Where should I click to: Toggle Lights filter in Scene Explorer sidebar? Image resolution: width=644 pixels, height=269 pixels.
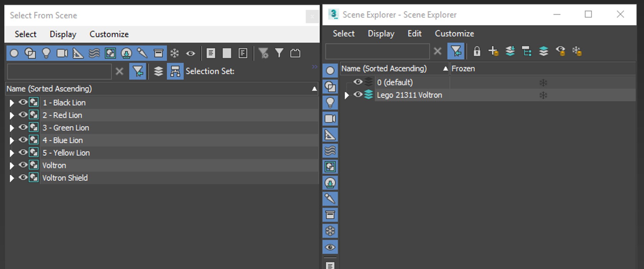pyautogui.click(x=330, y=103)
